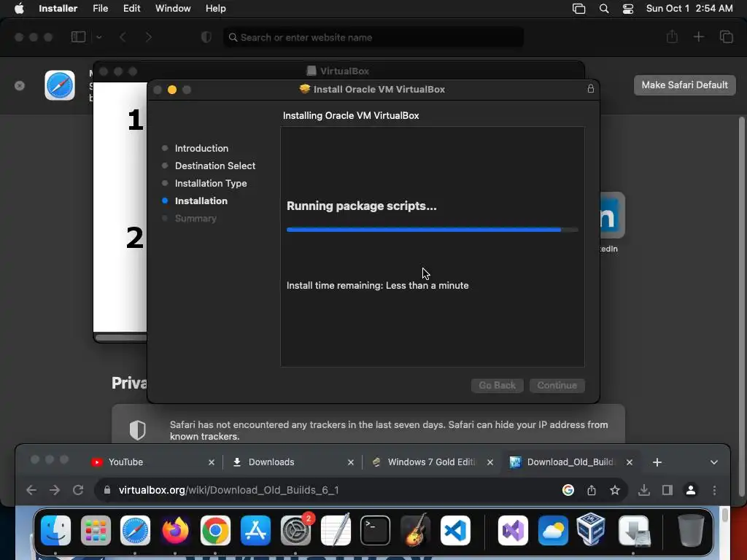The width and height of the screenshot is (747, 560).
Task: Open a new Chrome tab
Action: pos(657,462)
